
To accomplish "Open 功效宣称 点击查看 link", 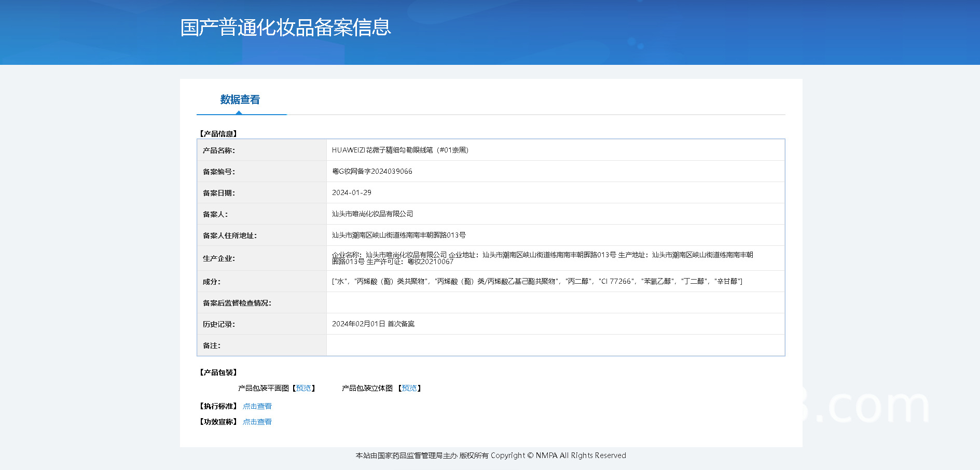I will pos(257,422).
